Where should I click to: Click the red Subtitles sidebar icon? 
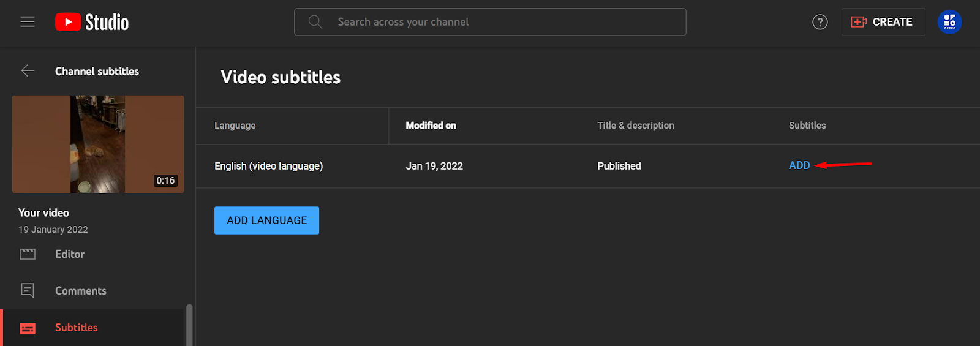click(x=28, y=328)
